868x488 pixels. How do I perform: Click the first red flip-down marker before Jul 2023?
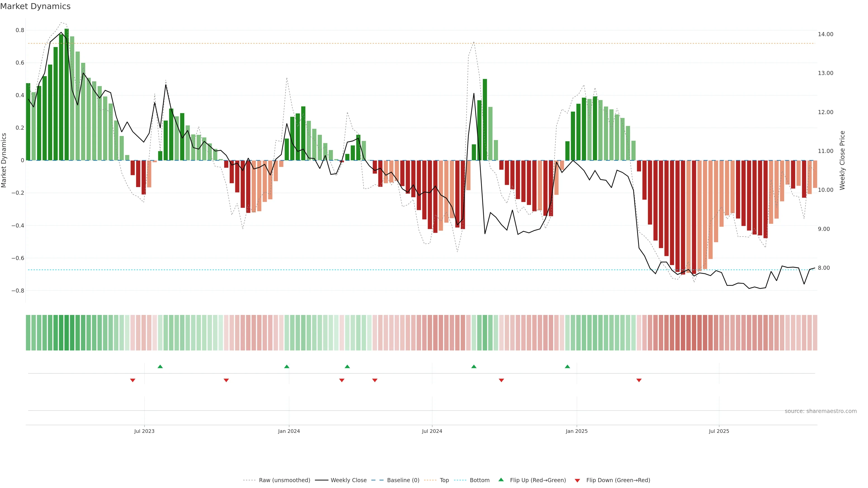pyautogui.click(x=133, y=380)
